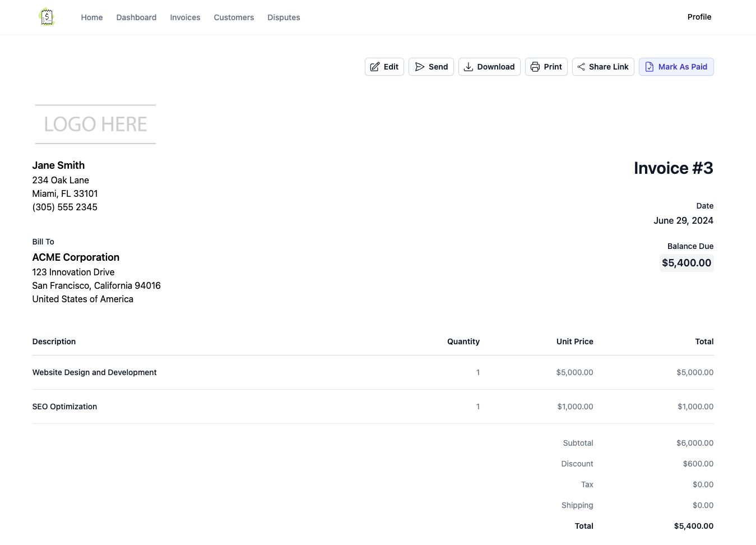The height and width of the screenshot is (545, 756).
Task: Mark this invoice as paid
Action: coord(676,67)
